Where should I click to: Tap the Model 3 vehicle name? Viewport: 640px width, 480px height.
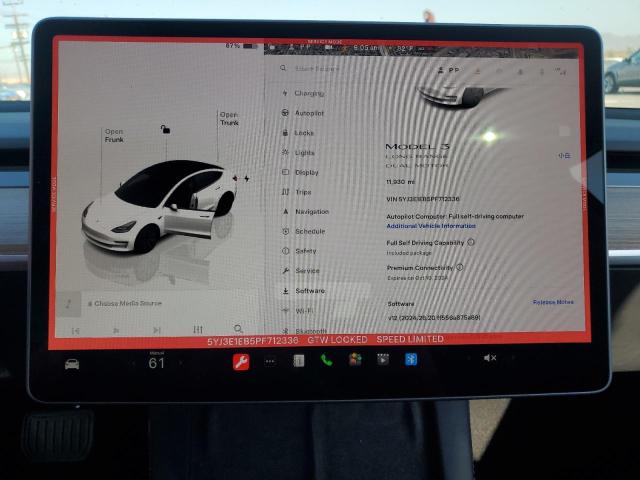click(417, 146)
